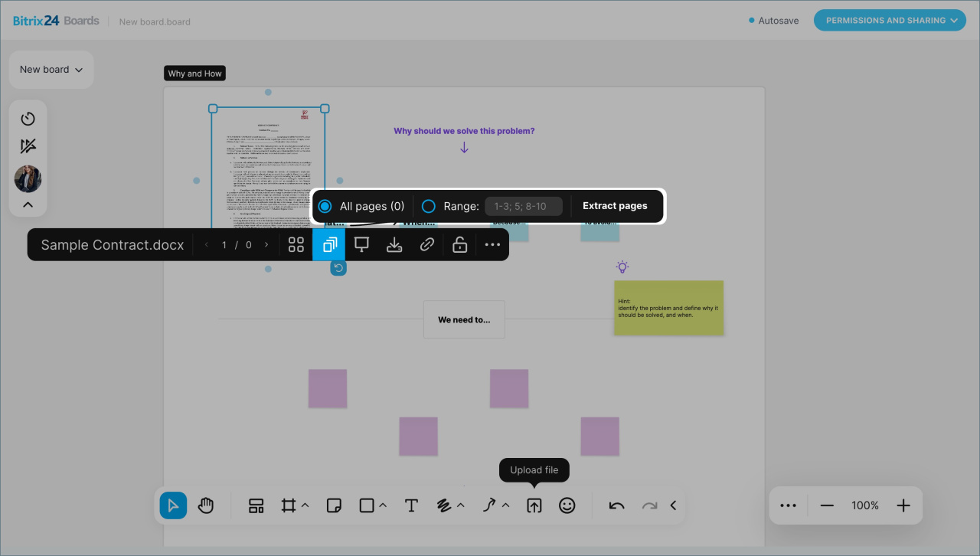980x556 pixels.
Task: Click the Upload file icon
Action: point(534,505)
